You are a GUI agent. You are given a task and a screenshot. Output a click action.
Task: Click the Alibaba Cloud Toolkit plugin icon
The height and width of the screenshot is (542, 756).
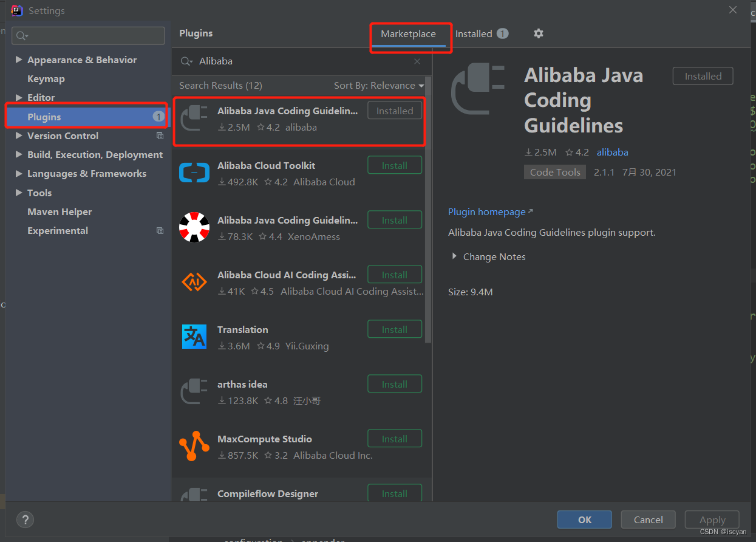[x=194, y=173]
